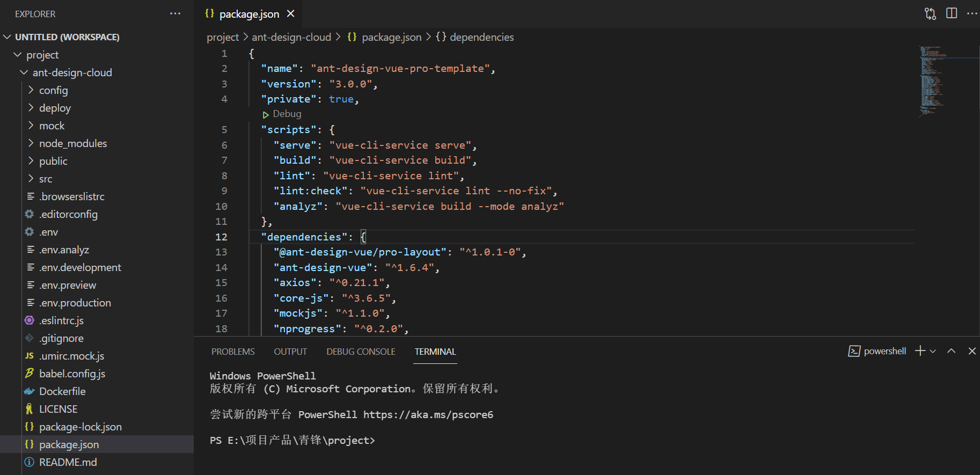The image size is (980, 475).
Task: Click breadcrumb item dependencies
Action: point(481,37)
